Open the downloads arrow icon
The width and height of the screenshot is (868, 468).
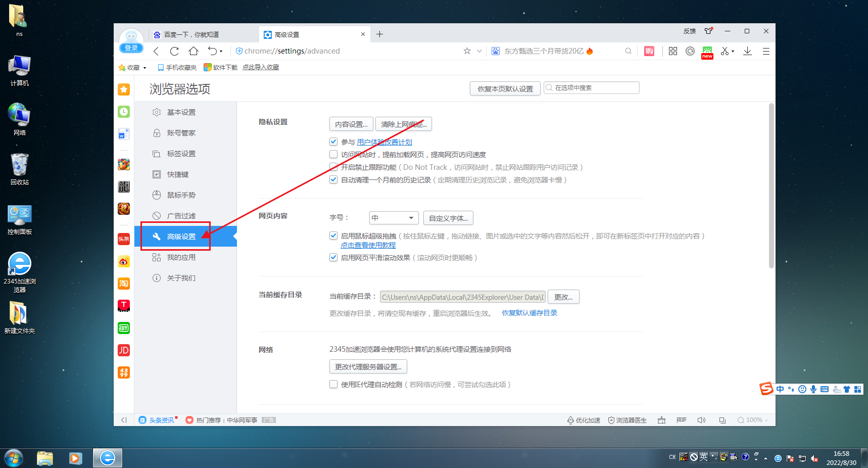748,51
